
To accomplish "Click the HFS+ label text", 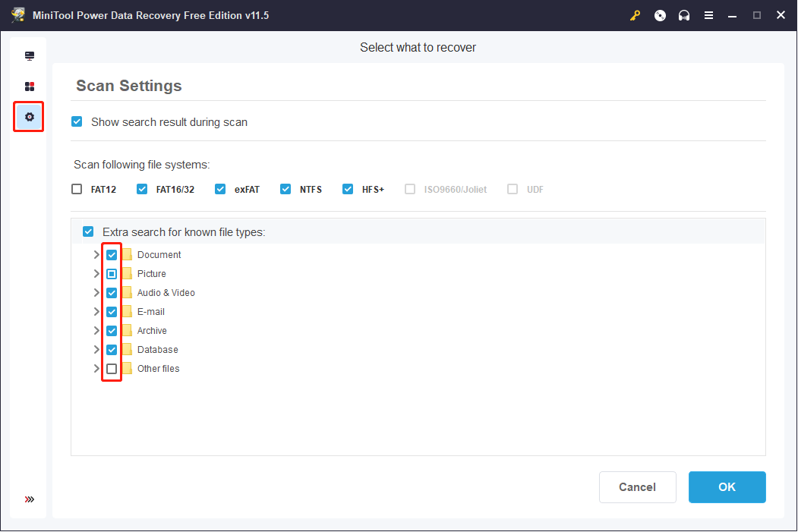I will (x=373, y=190).
